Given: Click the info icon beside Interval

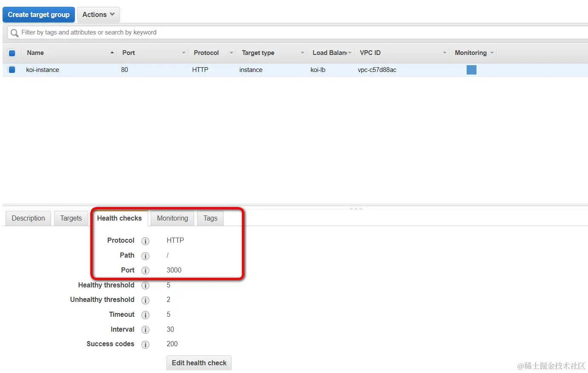Looking at the screenshot, I should point(145,330).
